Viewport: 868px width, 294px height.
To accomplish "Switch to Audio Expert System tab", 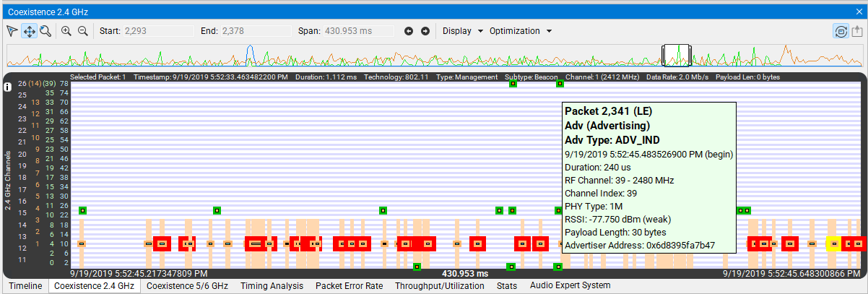I will [570, 286].
